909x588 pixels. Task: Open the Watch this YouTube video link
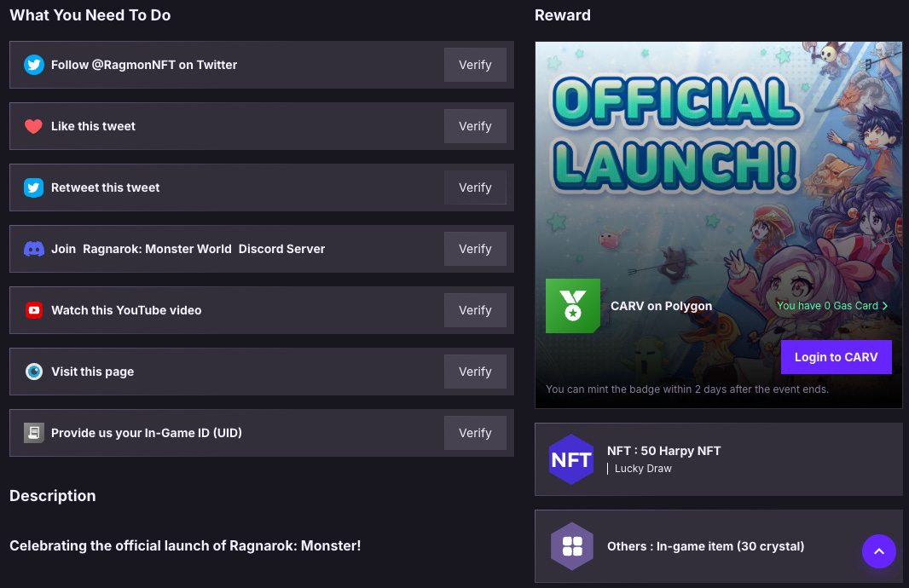(x=126, y=310)
